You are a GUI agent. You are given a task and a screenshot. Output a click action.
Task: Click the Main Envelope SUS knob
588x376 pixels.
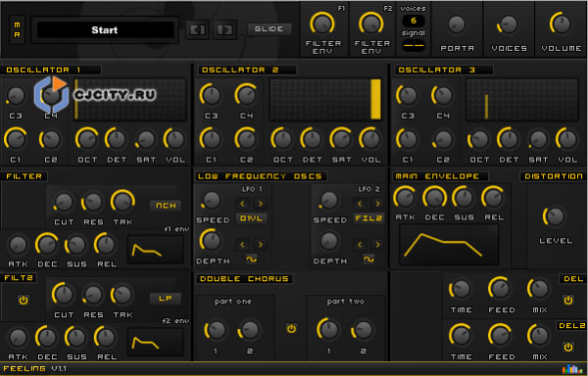point(464,197)
